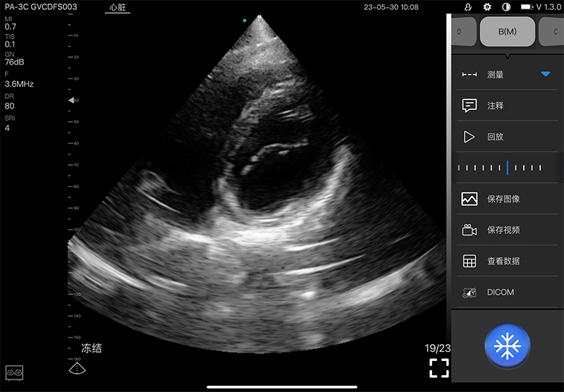The width and height of the screenshot is (564, 392).
Task: Click the 回放 playback triangle icon
Action: (470, 137)
